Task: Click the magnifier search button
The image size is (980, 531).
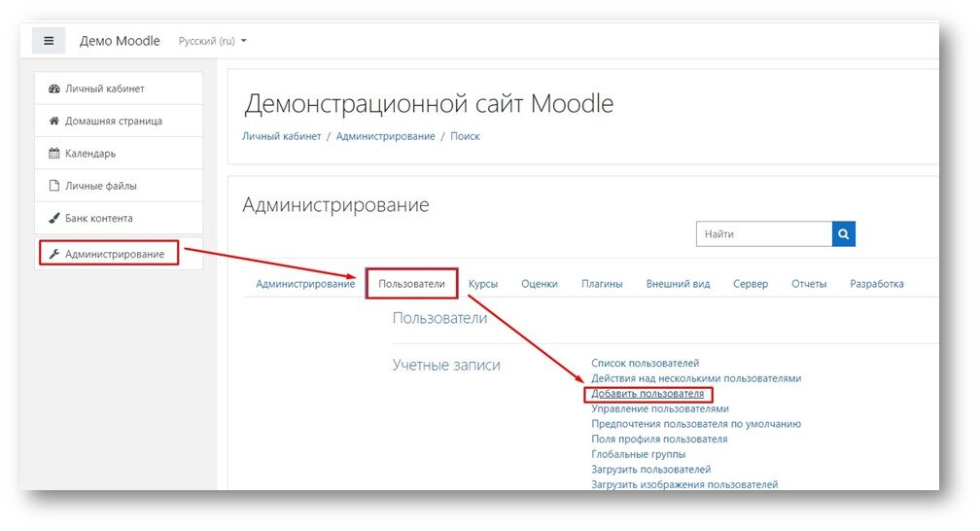Action: [x=843, y=234]
